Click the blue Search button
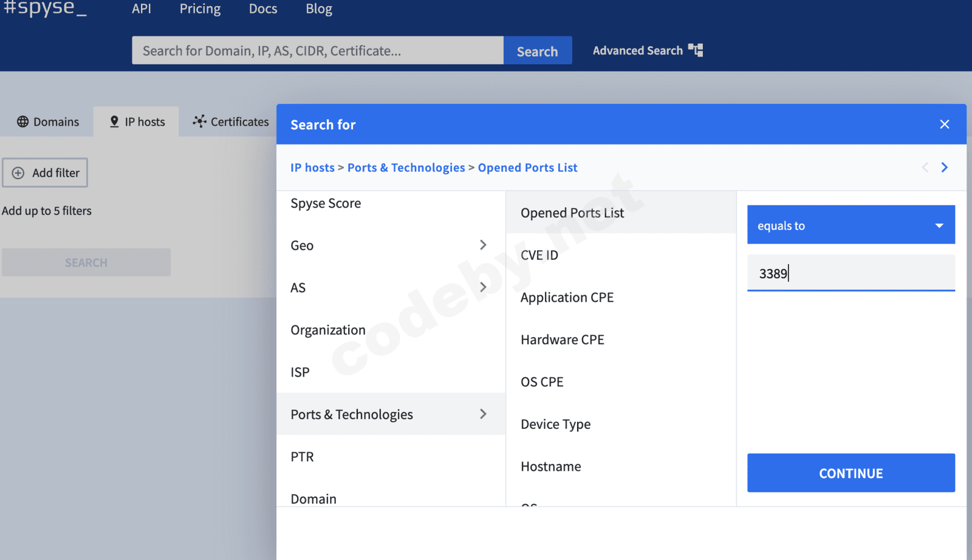This screenshot has width=972, height=560. [x=538, y=50]
